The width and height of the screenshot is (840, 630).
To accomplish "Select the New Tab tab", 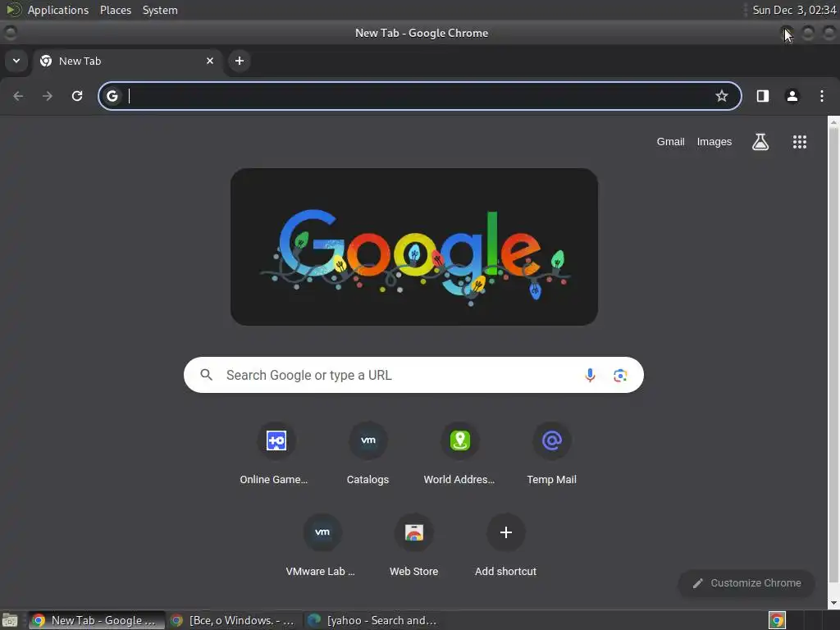I will (127, 61).
